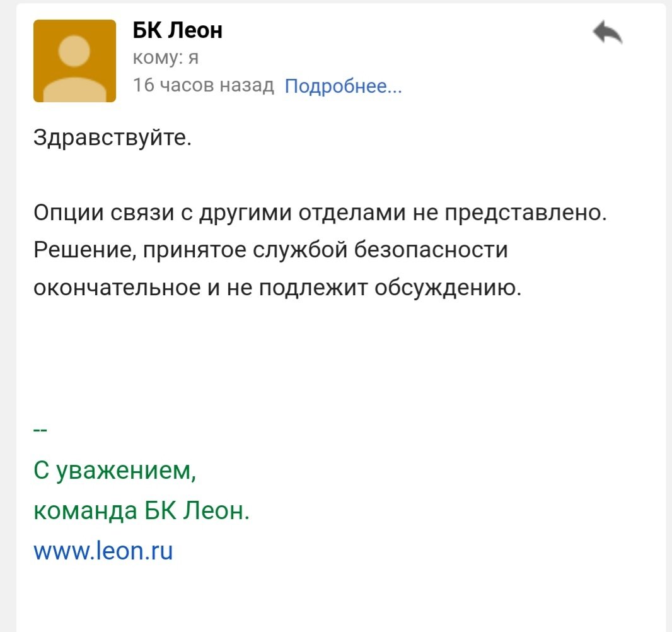The image size is (672, 632).
Task: Select the word "представлено"
Action: click(525, 213)
